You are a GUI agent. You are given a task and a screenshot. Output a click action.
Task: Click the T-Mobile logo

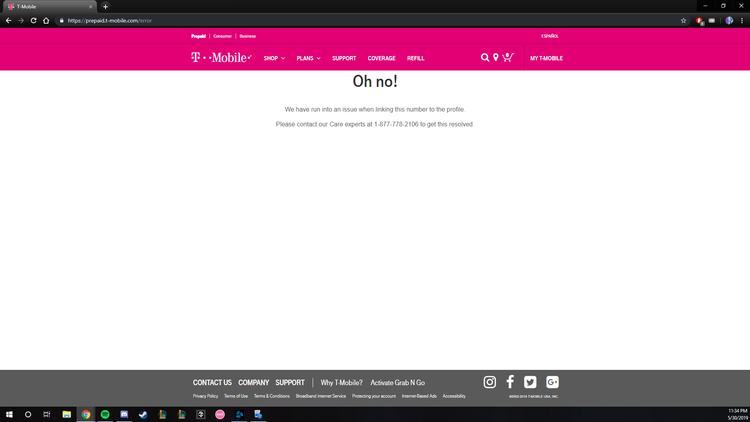221,57
